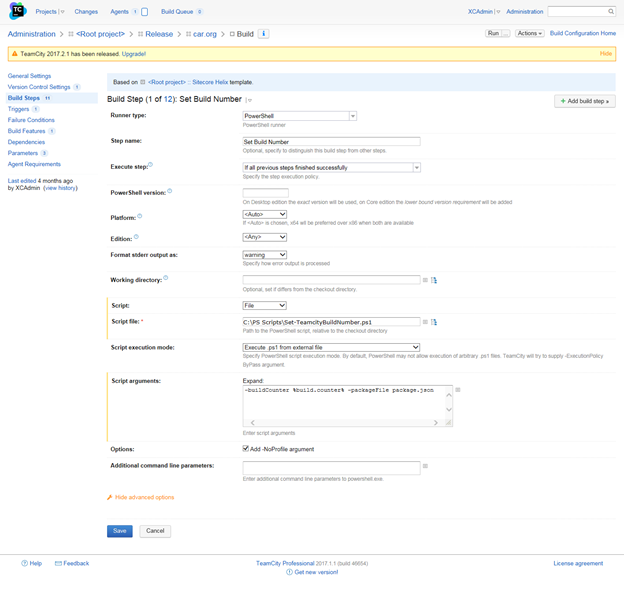Open the Script source dropdown

click(x=265, y=306)
